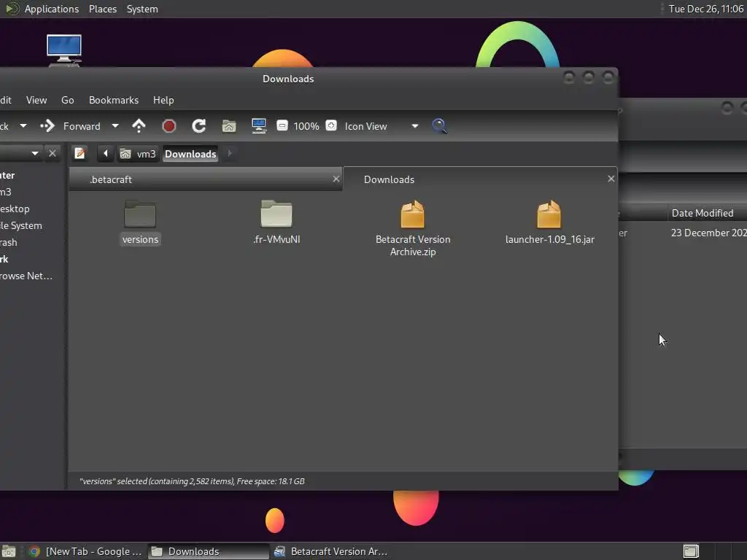This screenshot has width=747, height=560.
Task: Open the View menu
Action: (x=36, y=100)
